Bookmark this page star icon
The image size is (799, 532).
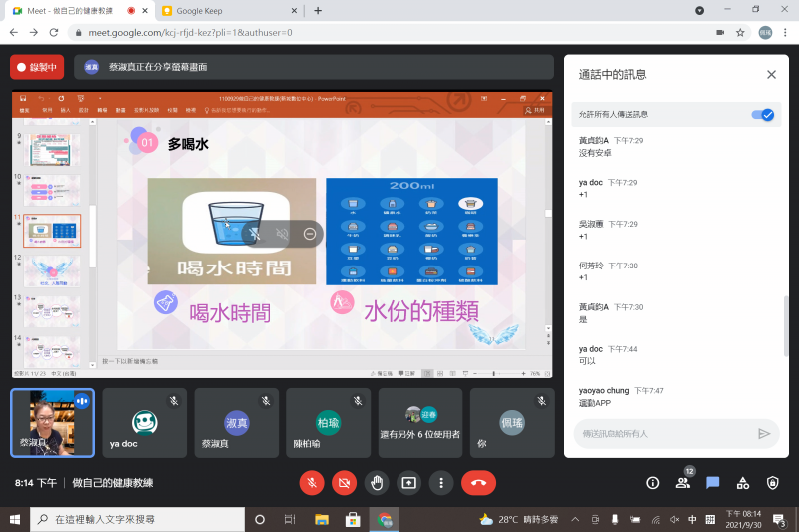740,33
